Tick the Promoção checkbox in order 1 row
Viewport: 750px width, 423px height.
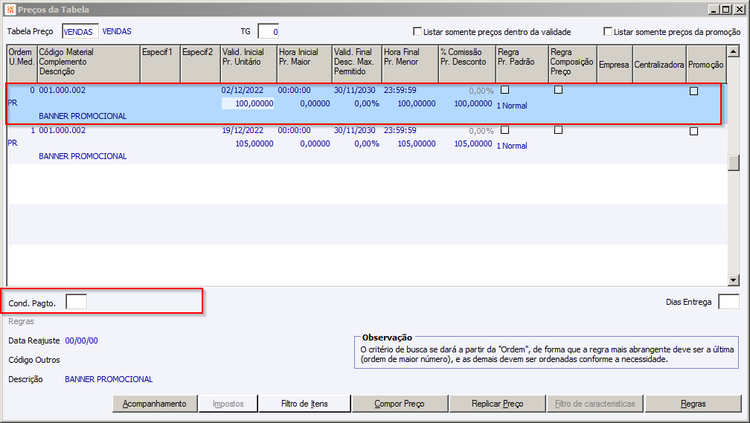pos(694,131)
